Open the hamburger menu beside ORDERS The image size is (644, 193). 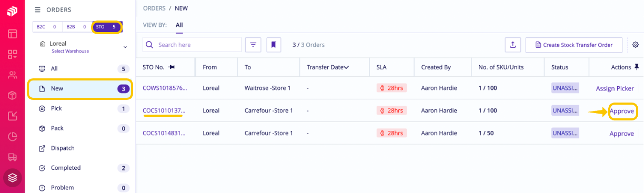click(37, 9)
